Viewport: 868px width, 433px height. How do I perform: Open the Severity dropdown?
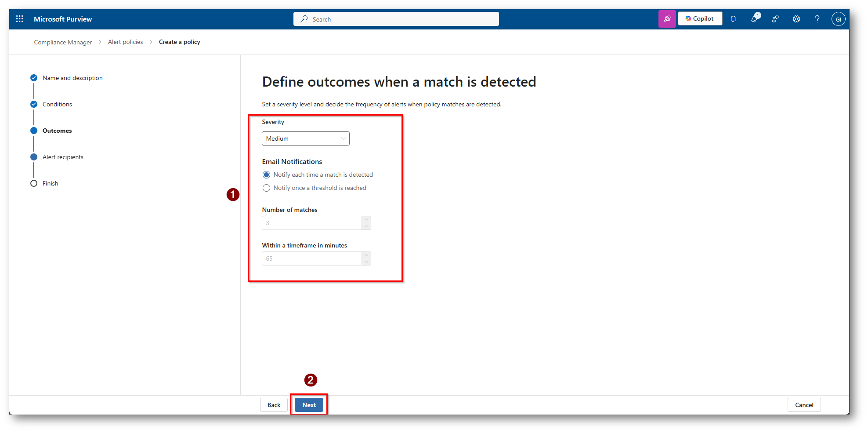click(x=306, y=138)
